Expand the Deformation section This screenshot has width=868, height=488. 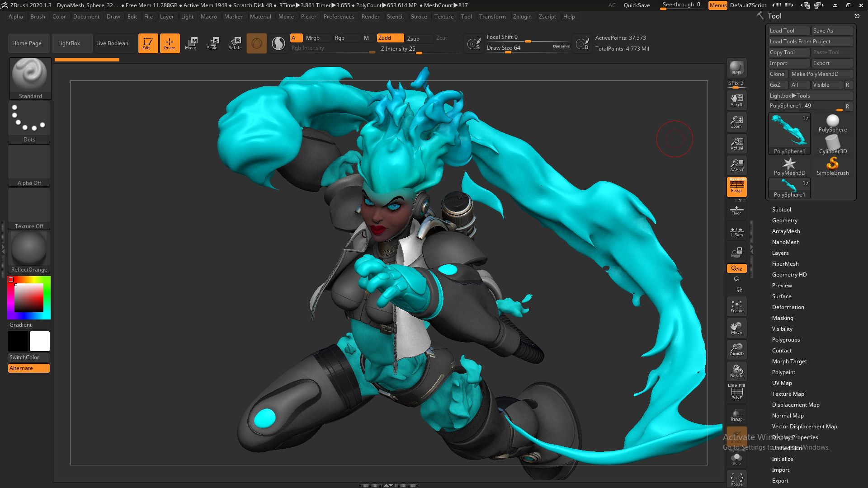click(788, 307)
